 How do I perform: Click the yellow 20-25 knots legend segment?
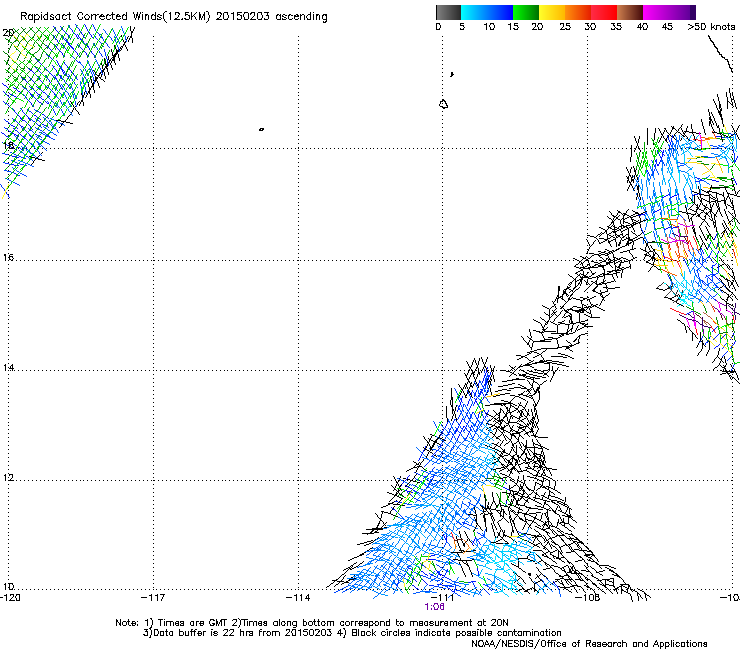point(552,12)
